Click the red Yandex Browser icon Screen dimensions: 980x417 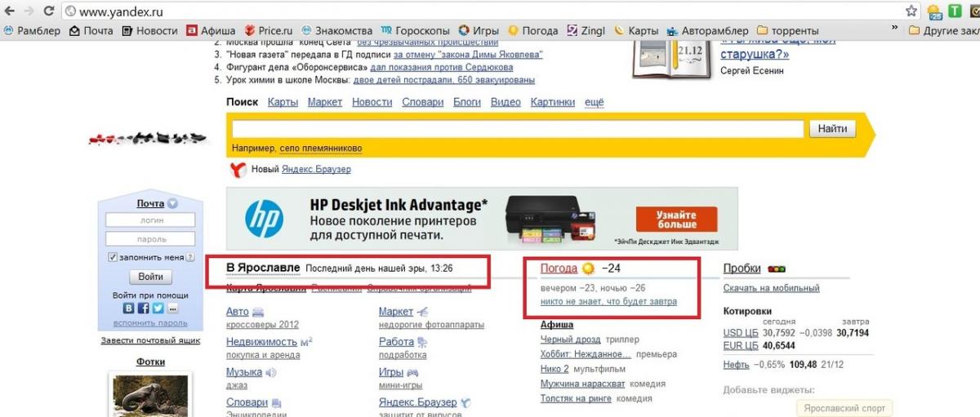pos(239,169)
